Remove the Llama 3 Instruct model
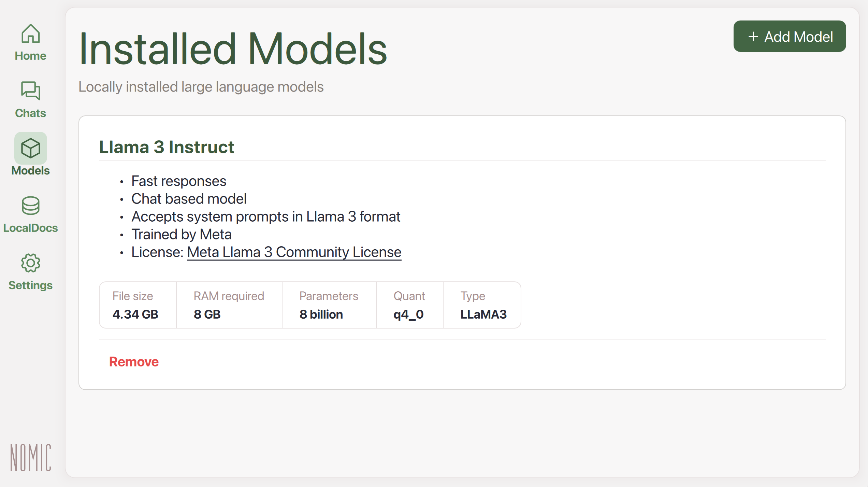 (x=134, y=362)
